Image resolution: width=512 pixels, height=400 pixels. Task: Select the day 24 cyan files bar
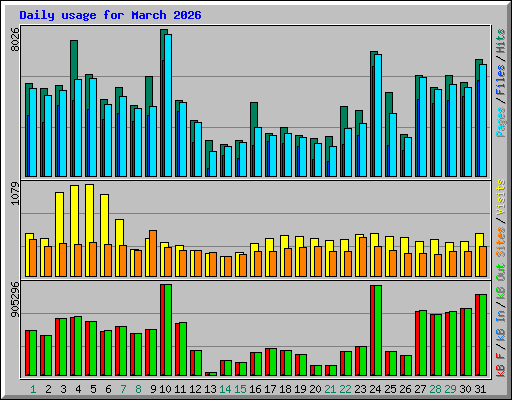(x=378, y=115)
